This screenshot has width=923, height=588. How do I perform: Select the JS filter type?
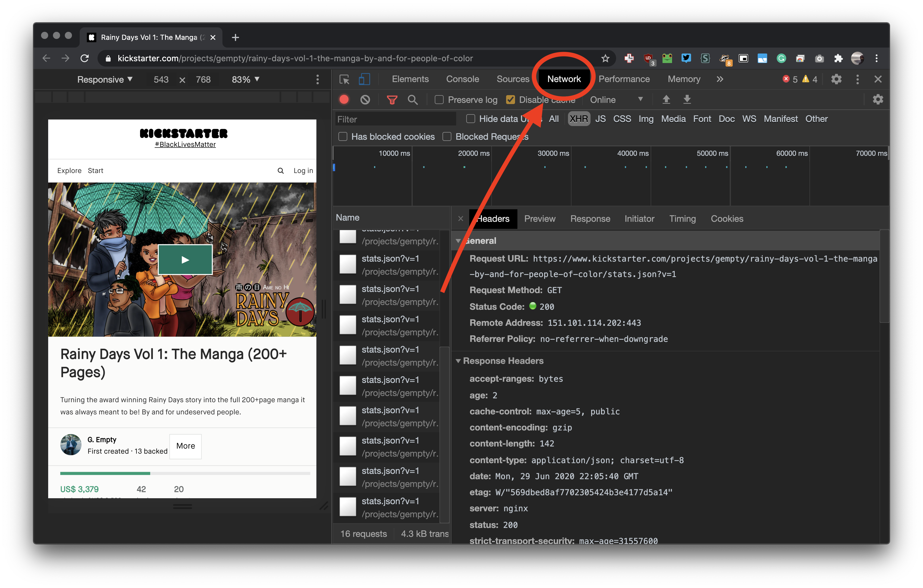click(600, 119)
